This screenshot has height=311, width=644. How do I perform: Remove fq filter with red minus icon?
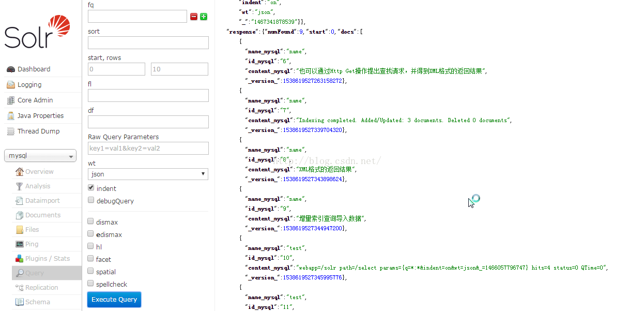coord(194,17)
